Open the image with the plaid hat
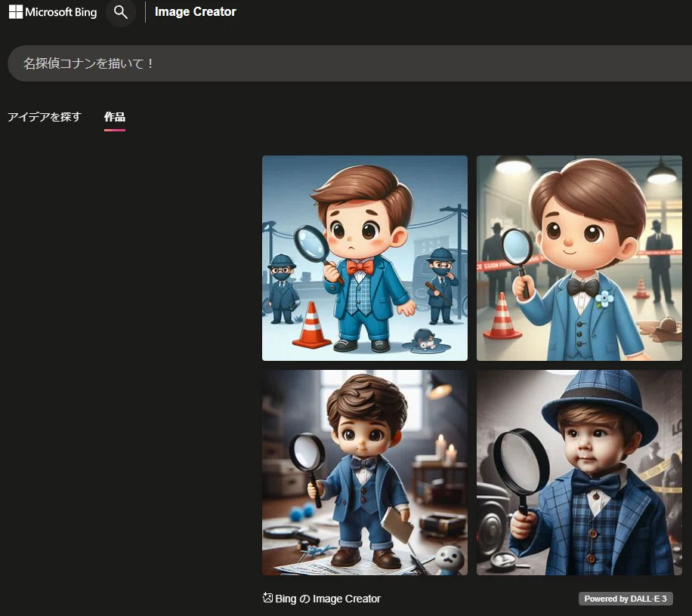The width and height of the screenshot is (692, 616). coord(579,473)
